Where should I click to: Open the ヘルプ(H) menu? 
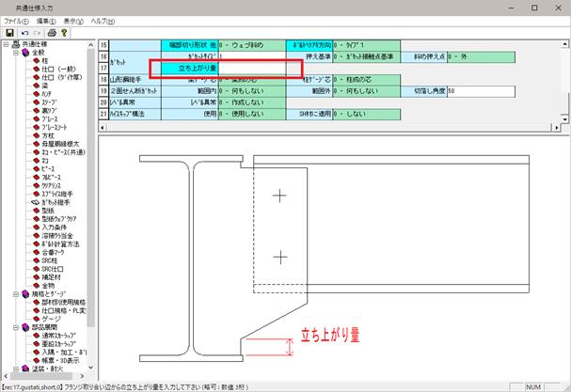coord(103,22)
